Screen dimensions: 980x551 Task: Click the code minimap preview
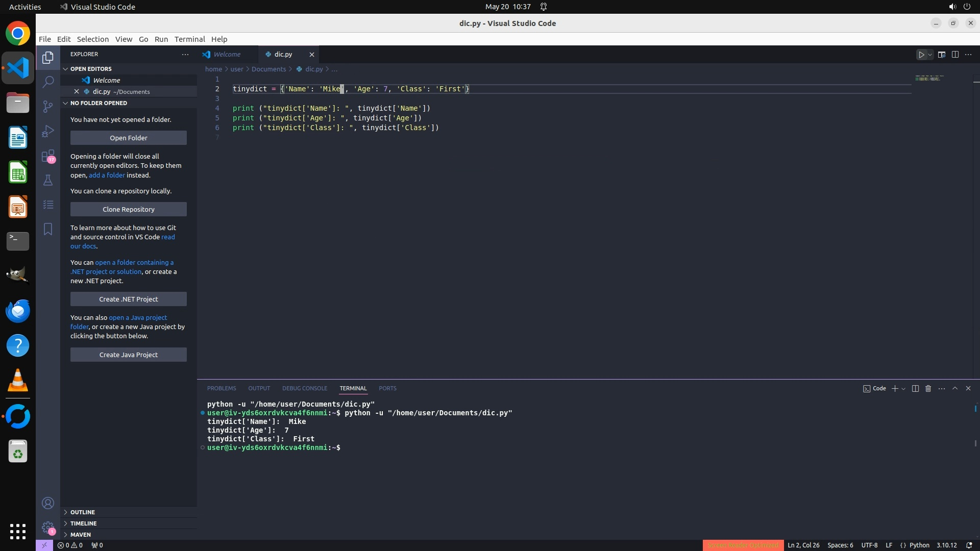929,79
